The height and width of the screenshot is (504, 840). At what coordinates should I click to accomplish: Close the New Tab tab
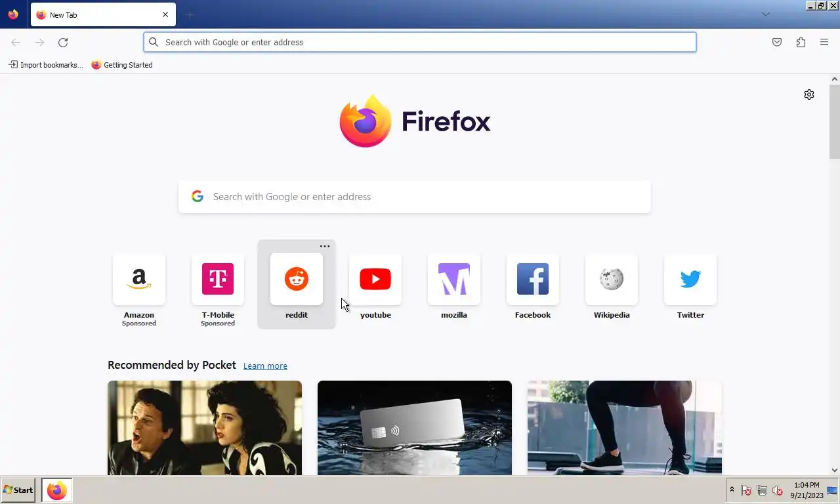pos(165,14)
